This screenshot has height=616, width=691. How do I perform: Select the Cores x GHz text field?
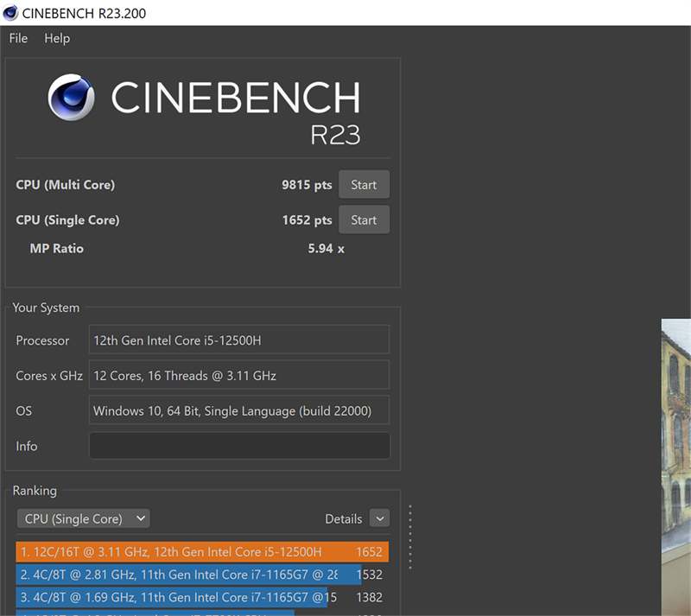pyautogui.click(x=239, y=375)
